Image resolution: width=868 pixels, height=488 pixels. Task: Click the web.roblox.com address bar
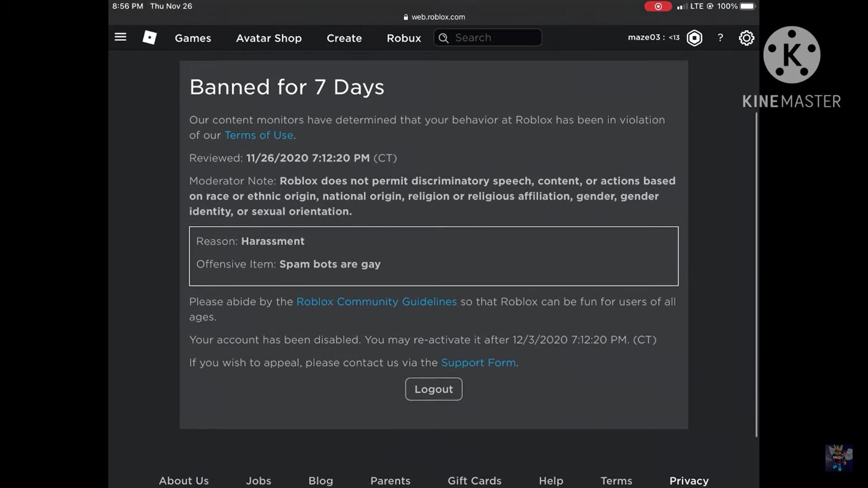[434, 17]
